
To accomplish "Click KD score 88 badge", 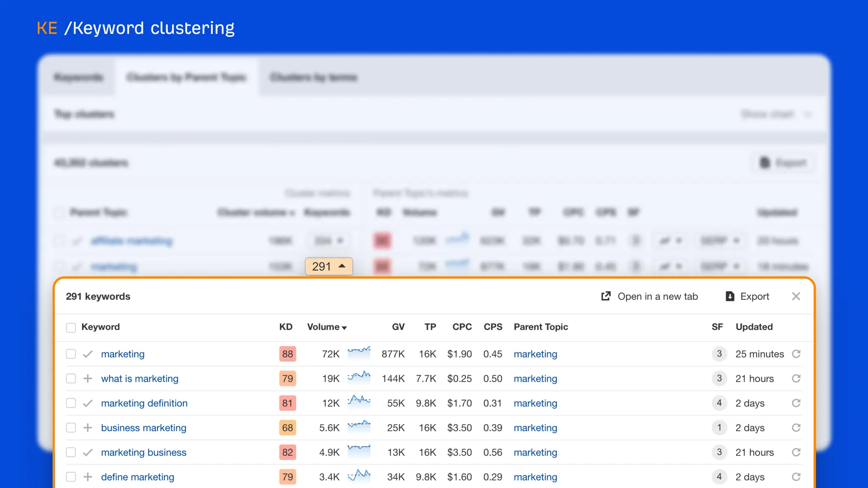I will 287,354.
